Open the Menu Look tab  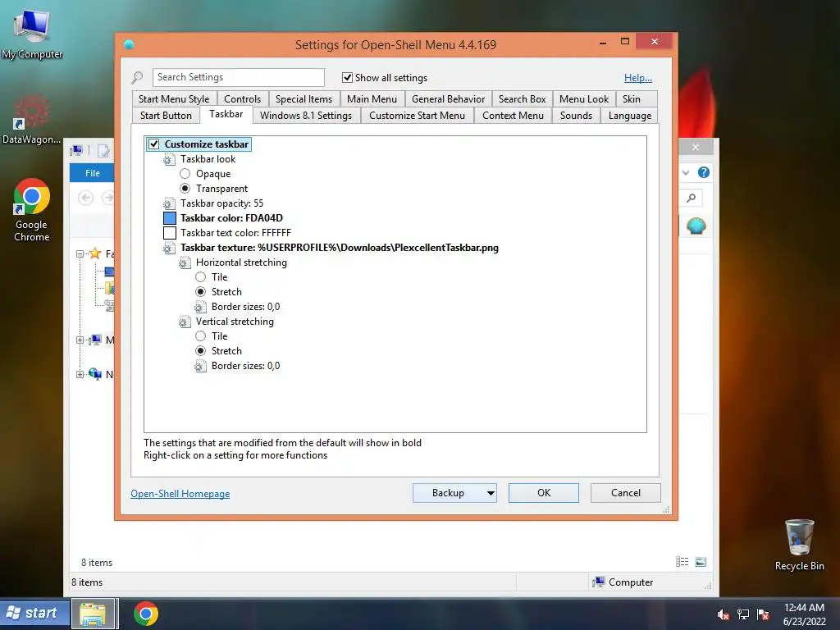click(x=584, y=99)
